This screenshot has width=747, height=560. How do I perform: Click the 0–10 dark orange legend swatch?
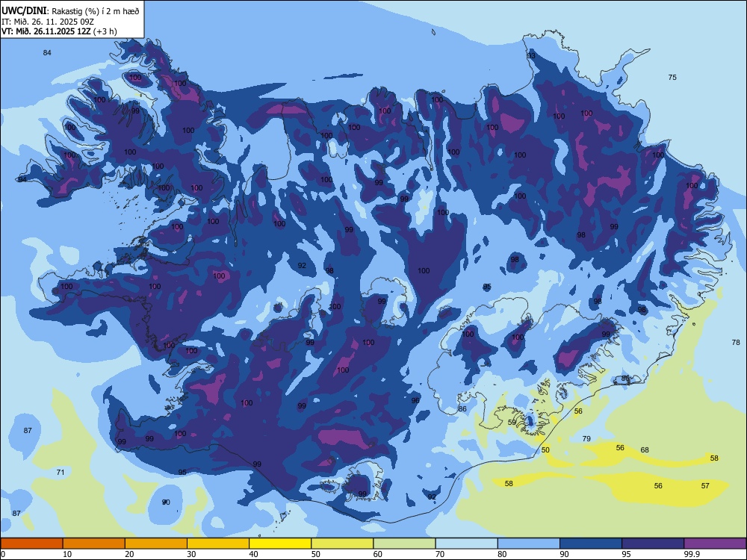(x=31, y=544)
